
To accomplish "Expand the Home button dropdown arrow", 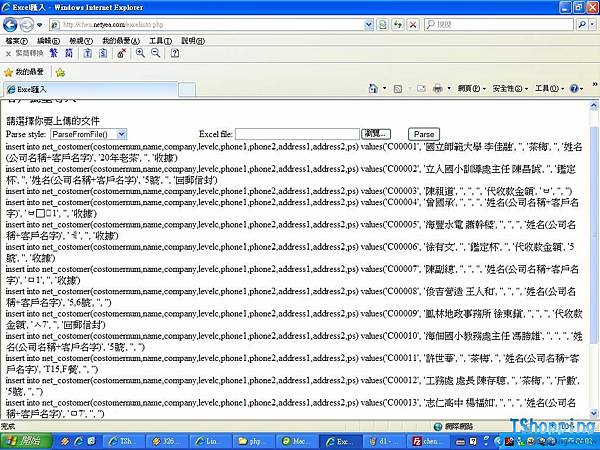I will click(385, 89).
